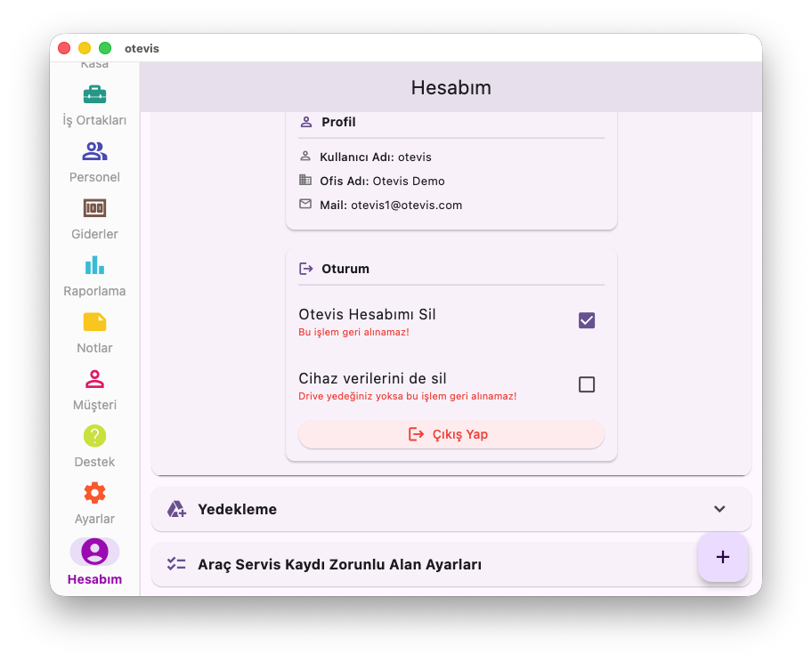Open the Destek question mark icon
812x662 pixels.
pos(94,436)
